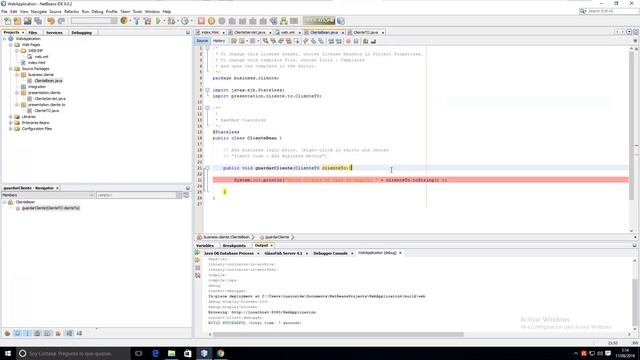Switch to the Files tab
Screen dimensions: 640x360
[33, 32]
